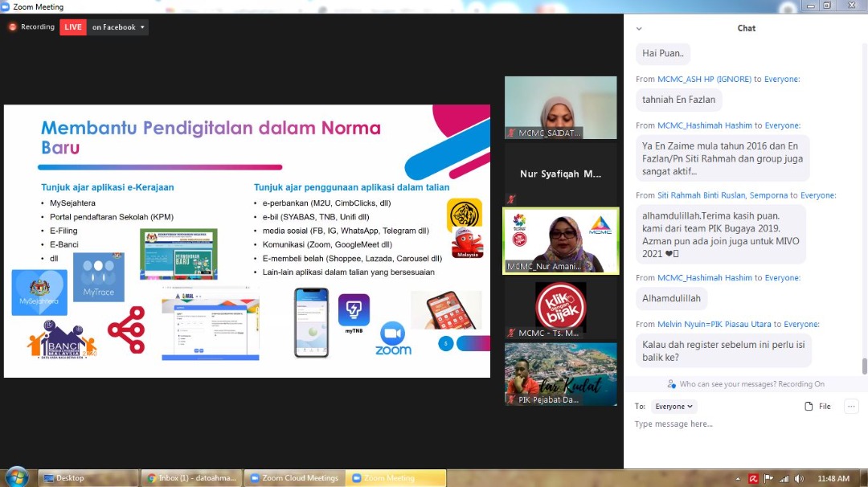Click the volume speaker tray icon
This screenshot has height=487, width=868.
click(x=798, y=478)
